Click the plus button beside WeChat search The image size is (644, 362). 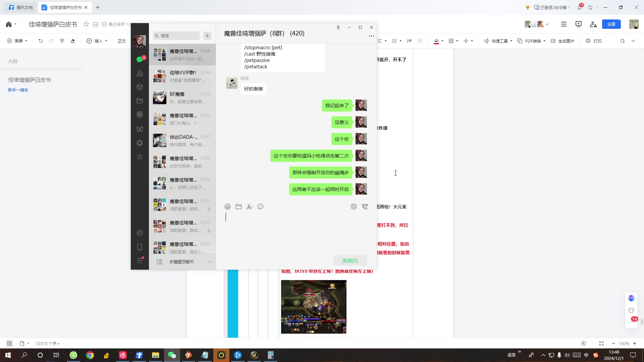point(207,36)
